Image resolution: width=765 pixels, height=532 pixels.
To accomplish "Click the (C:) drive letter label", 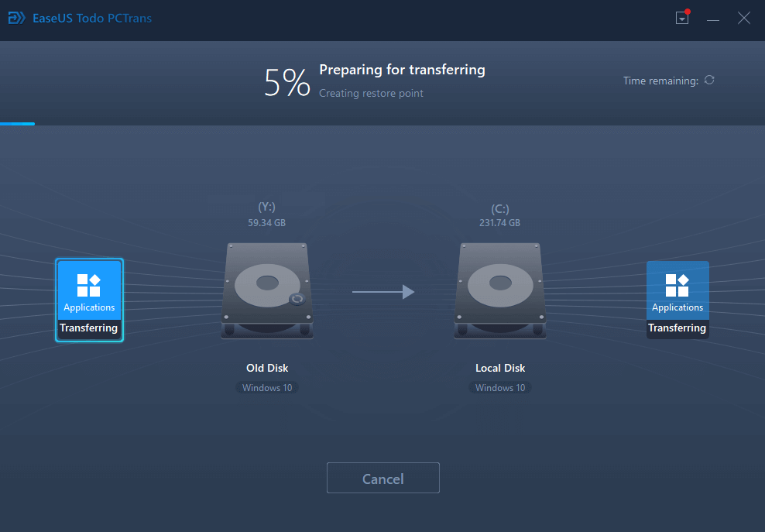I will [500, 209].
